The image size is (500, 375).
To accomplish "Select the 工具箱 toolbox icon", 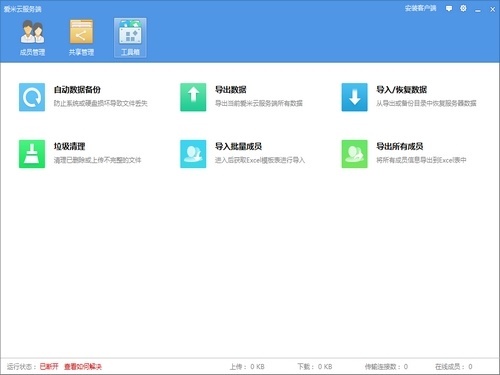I will click(130, 32).
